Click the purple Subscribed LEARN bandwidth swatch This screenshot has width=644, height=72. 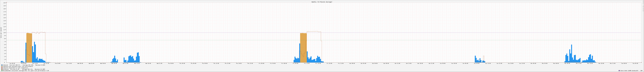pyautogui.click(x=619, y=71)
